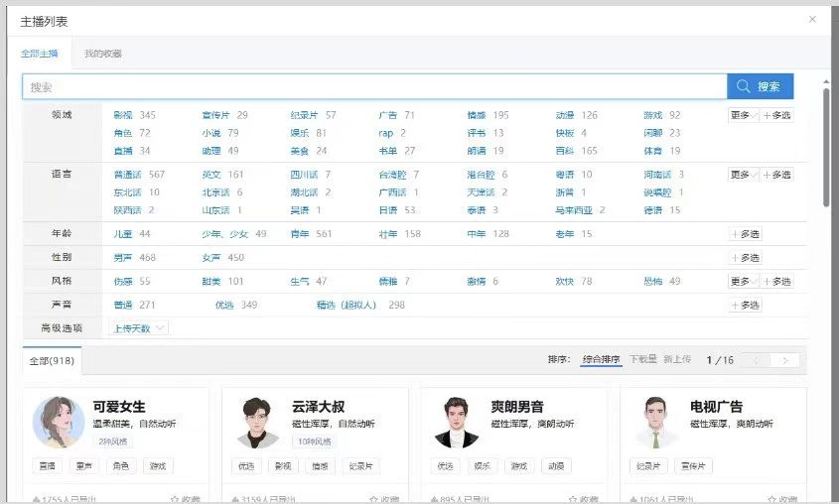Click the vertical scrollbar thumb
Viewport: 839px width, 504px height.
(826, 148)
